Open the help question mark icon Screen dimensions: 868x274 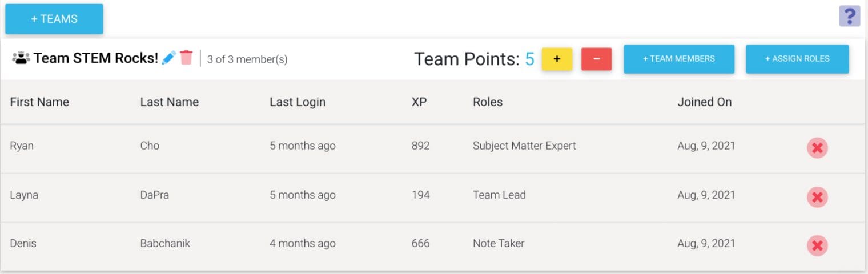click(849, 16)
